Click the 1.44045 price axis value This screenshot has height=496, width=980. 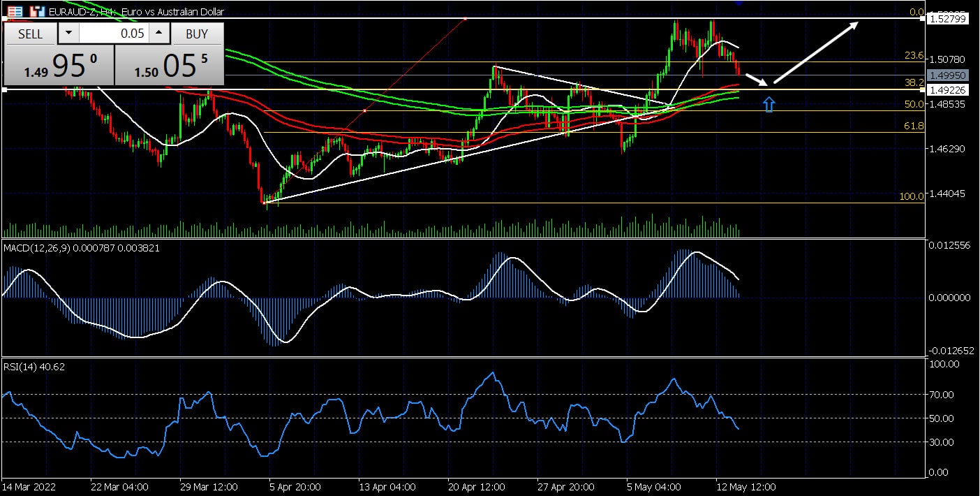[x=946, y=194]
